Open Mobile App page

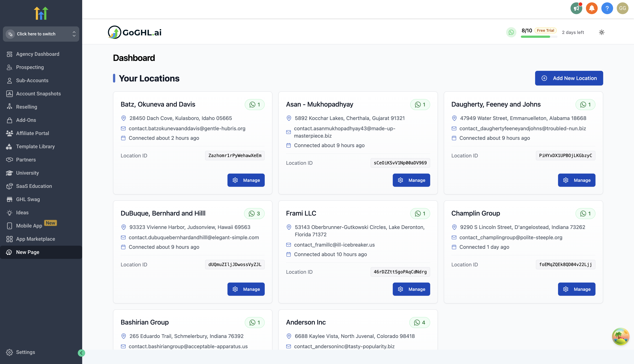[41, 226]
